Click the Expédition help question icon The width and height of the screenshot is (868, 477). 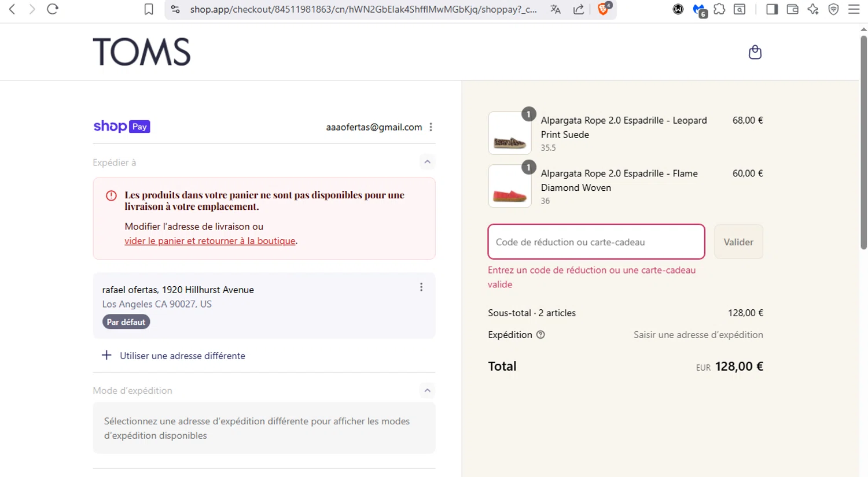540,335
